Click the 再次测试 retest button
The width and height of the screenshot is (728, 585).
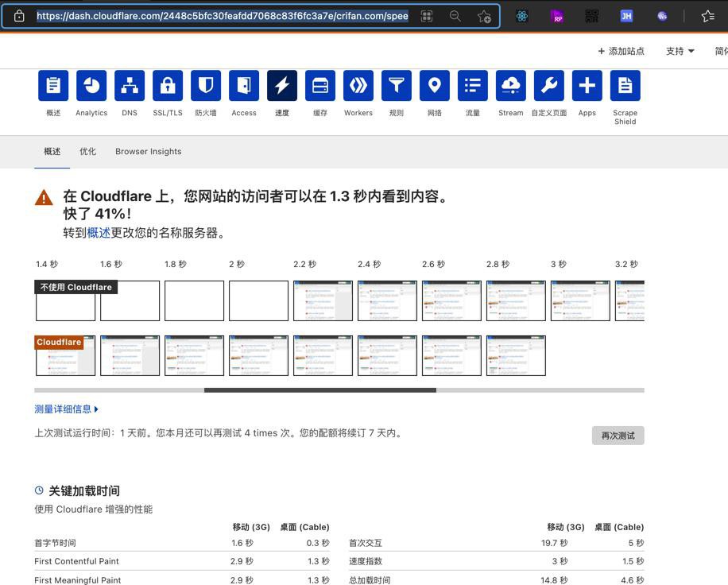click(x=618, y=436)
